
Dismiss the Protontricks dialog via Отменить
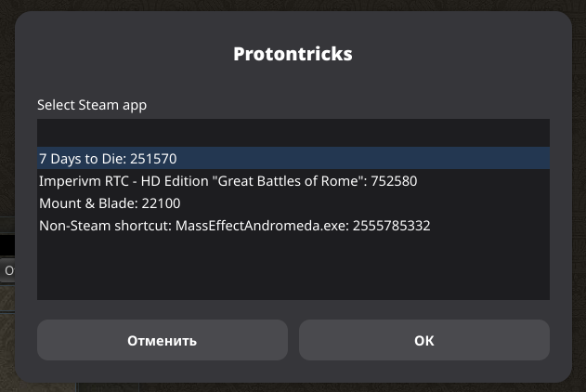tap(163, 340)
